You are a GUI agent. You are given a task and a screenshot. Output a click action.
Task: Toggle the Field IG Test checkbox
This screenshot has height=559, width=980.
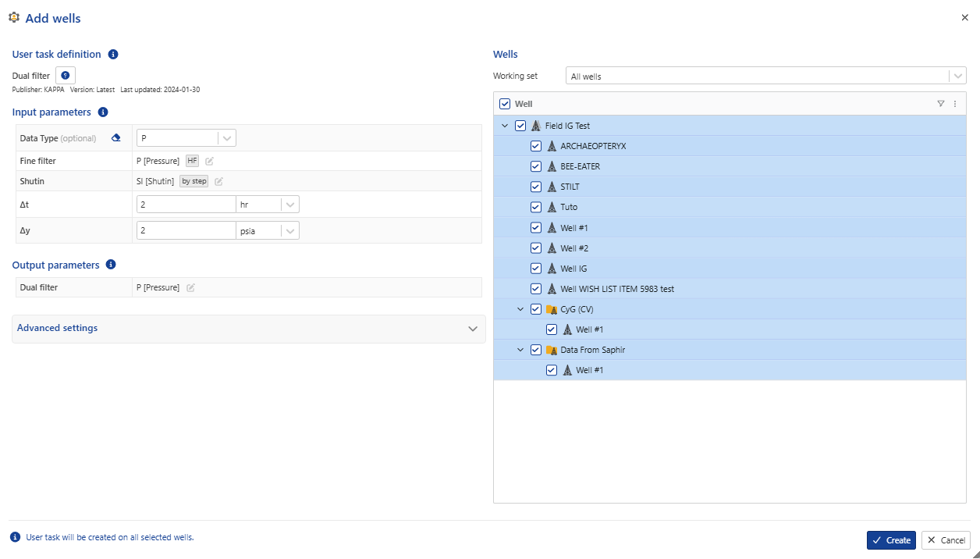(520, 125)
